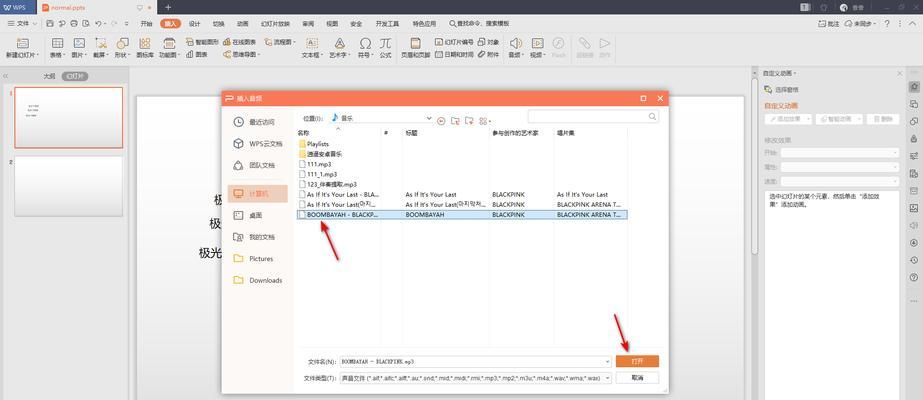Image resolution: width=923 pixels, height=400 pixels.
Task: Switch to the Design (设计) ribbon tab
Action: [194, 24]
